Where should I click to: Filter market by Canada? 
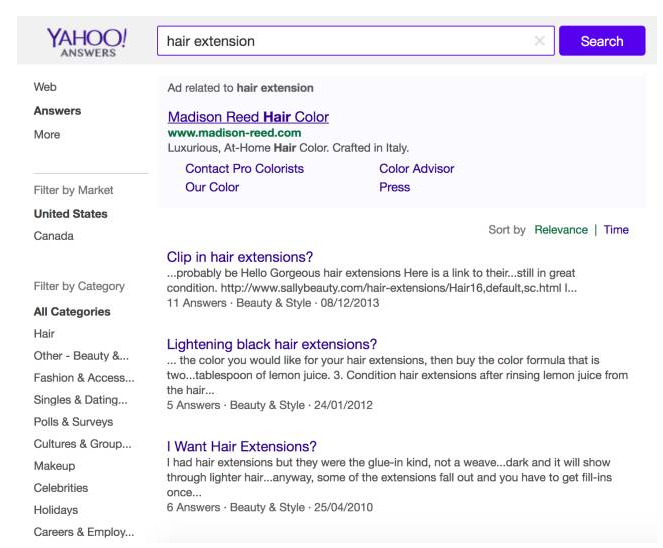click(54, 236)
